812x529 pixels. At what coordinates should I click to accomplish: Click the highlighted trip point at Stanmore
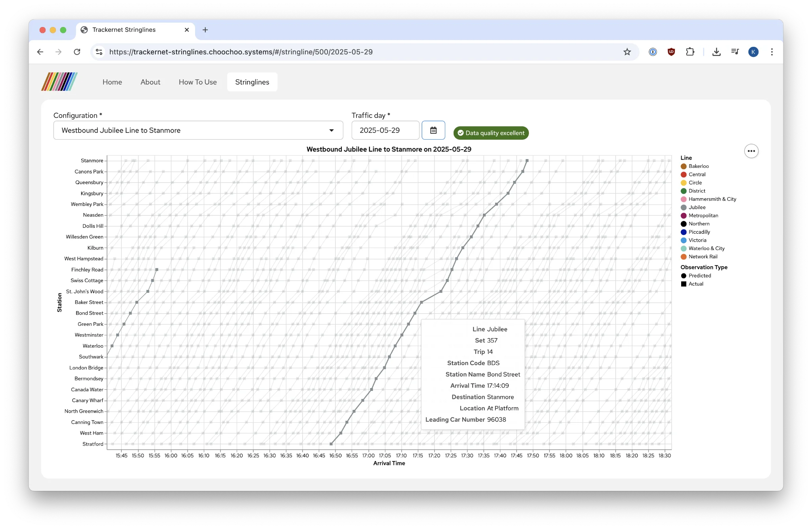[x=527, y=161]
